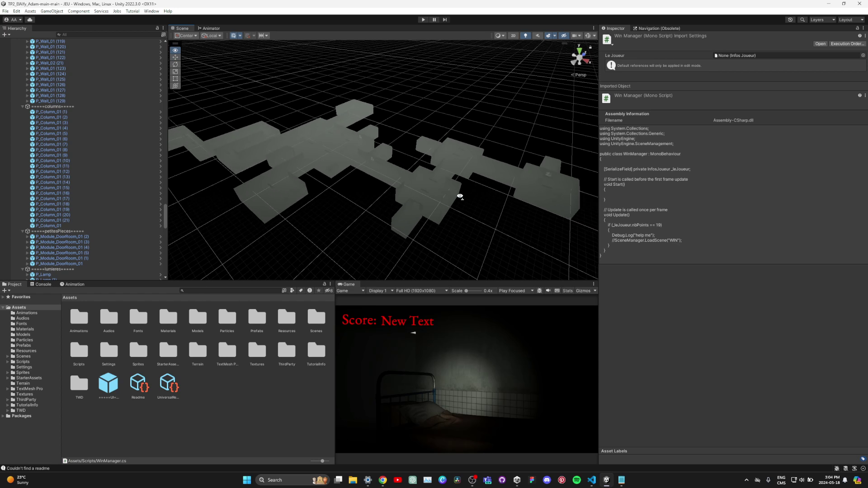This screenshot has height=488, width=868.
Task: Mute audio in Game view
Action: coord(548,291)
